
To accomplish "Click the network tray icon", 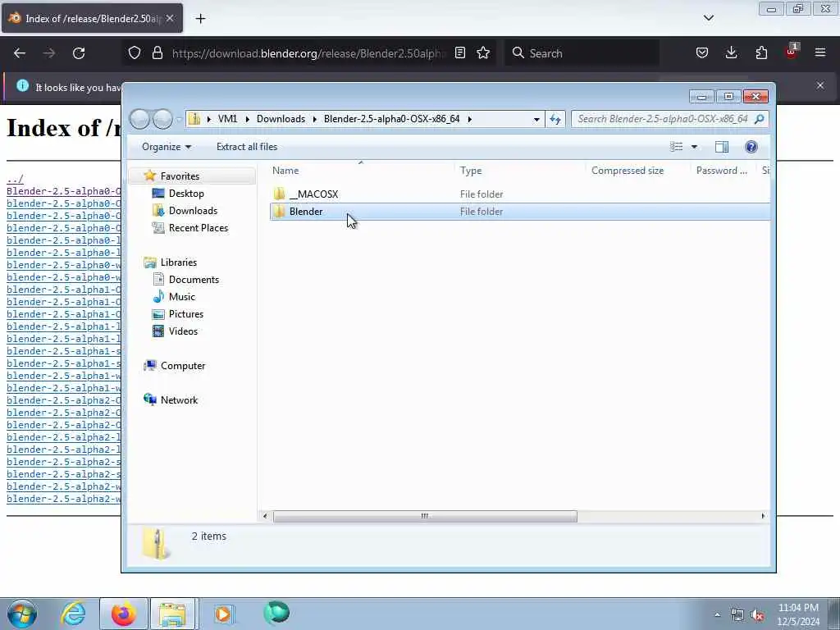I will pos(737,614).
